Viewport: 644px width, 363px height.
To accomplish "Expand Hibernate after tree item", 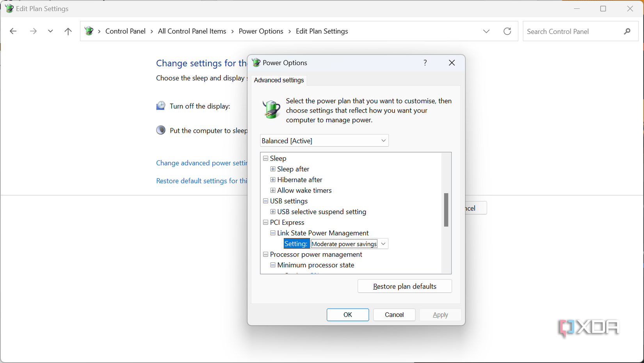I will [x=273, y=180].
